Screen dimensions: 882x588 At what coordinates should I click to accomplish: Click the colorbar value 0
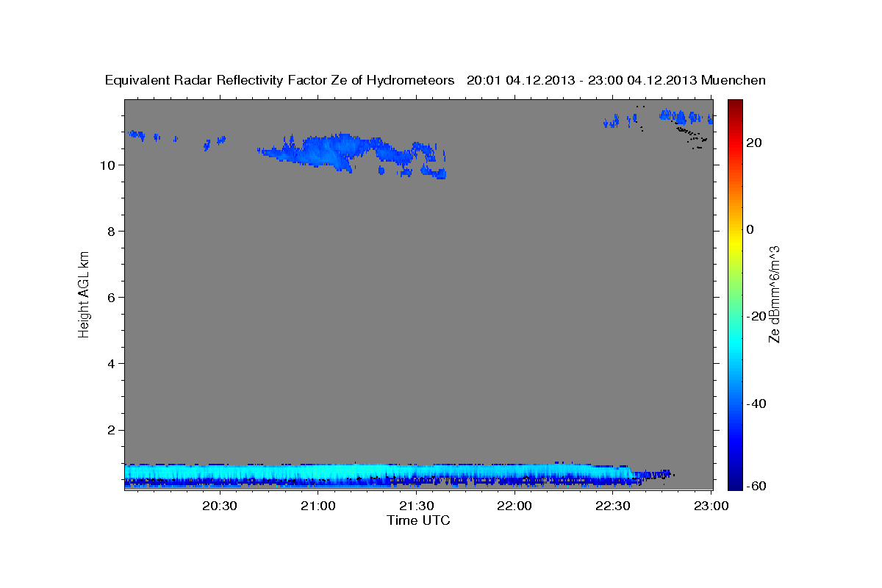pos(750,229)
